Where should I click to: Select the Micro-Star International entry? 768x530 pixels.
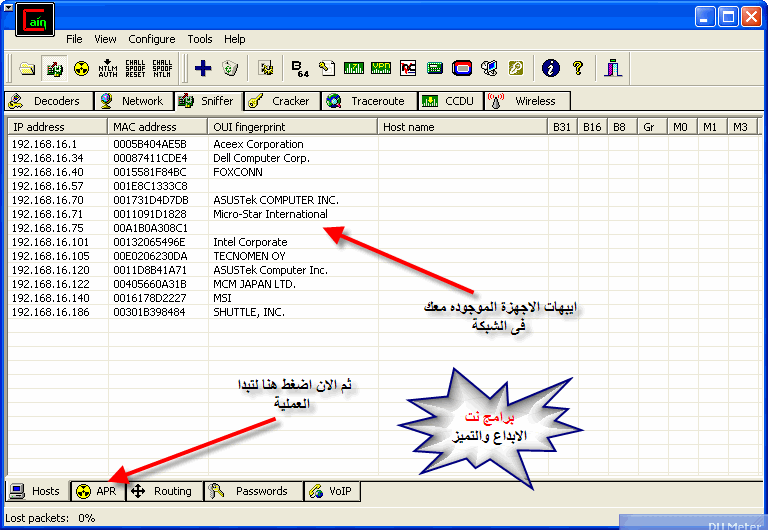pos(270,214)
